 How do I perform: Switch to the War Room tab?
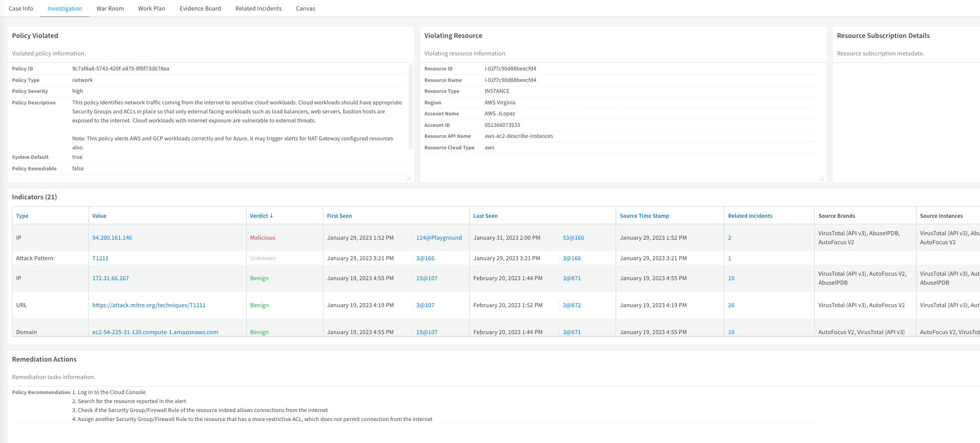(x=110, y=8)
